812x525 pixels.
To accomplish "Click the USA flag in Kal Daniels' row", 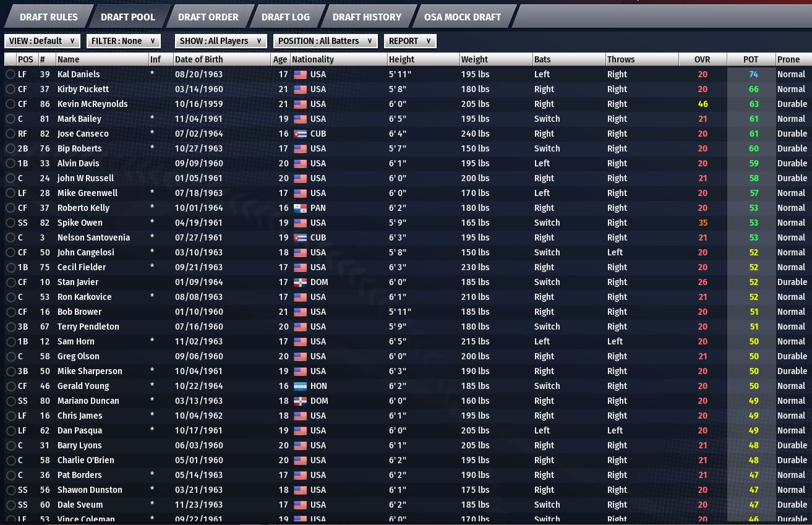I will point(300,74).
